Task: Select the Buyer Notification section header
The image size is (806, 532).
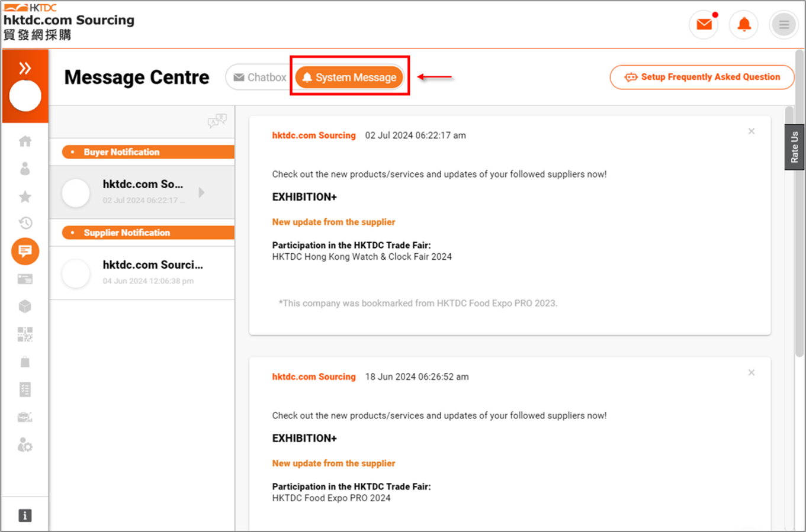Action: [x=148, y=152]
